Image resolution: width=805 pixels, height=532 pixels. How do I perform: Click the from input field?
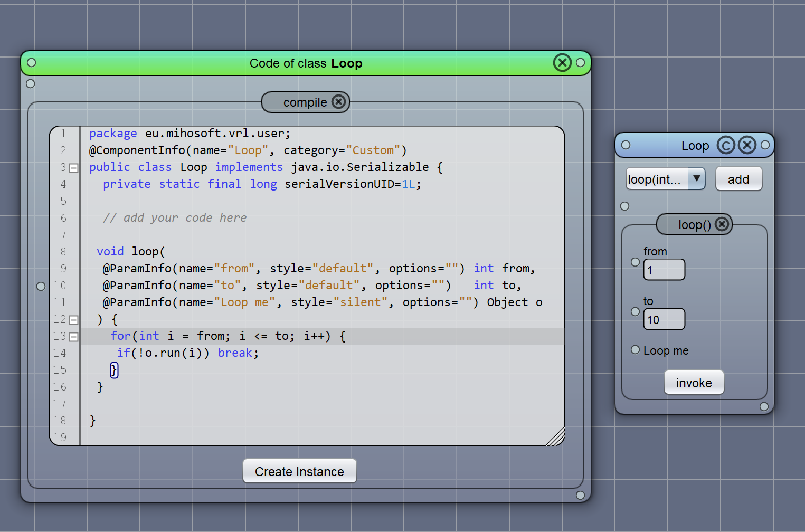coord(664,270)
